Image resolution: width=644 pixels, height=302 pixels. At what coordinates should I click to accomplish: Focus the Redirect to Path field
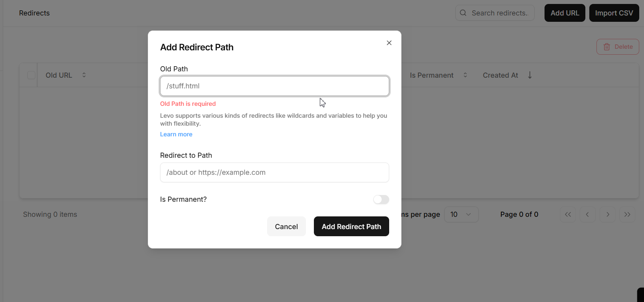[275, 172]
